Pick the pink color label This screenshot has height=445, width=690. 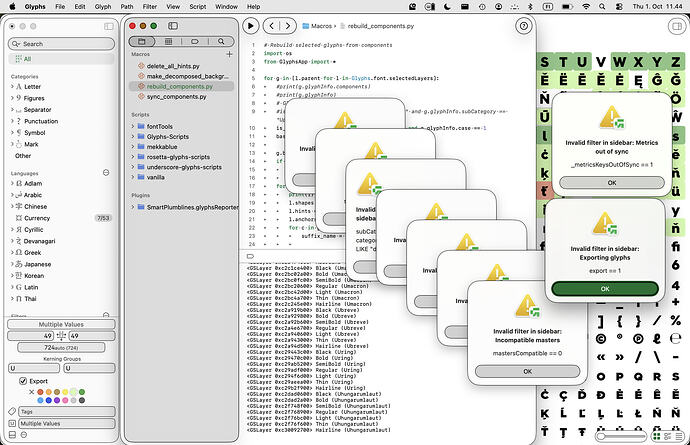[65, 400]
